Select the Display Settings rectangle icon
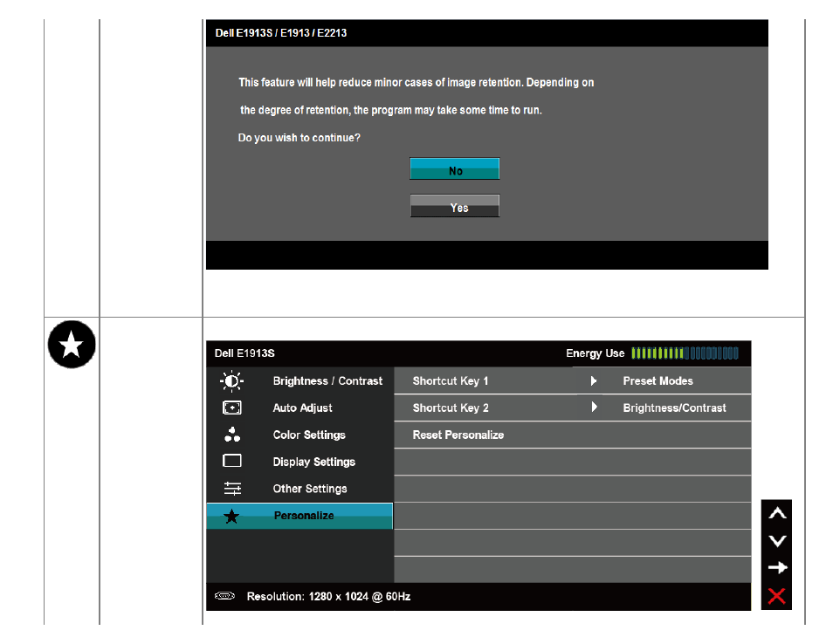The image size is (833, 644). coord(231,461)
